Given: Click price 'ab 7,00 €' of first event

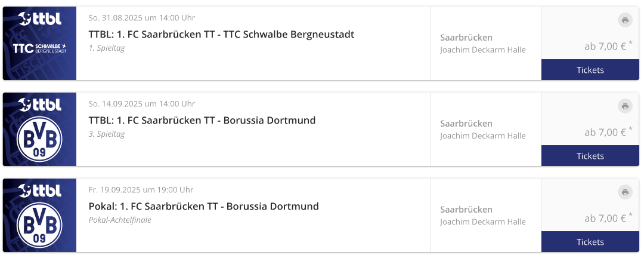Looking at the screenshot, I should (605, 46).
